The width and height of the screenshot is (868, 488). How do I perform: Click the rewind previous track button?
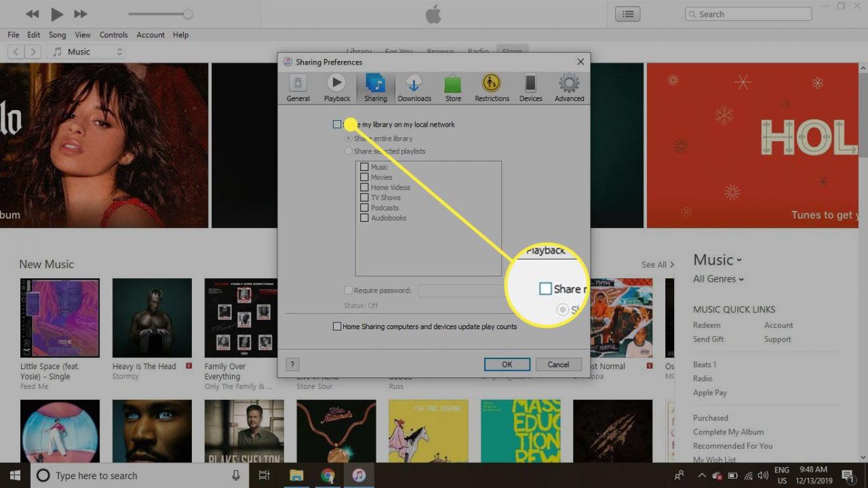click(x=32, y=14)
